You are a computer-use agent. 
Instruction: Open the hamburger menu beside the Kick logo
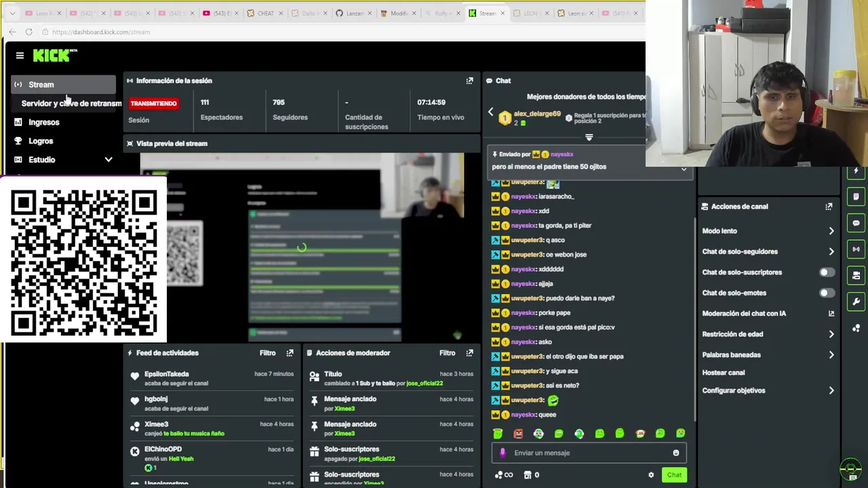tap(20, 56)
